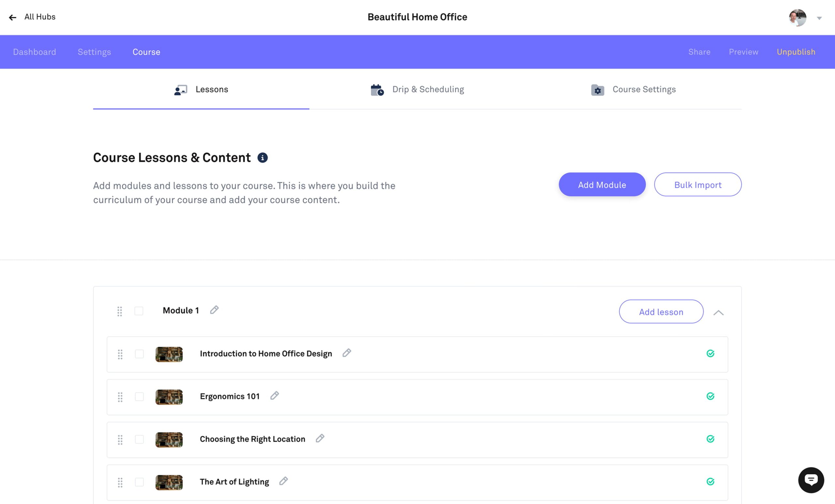Check the Introduction to Home Office Design lesson
Viewport: 835px width, 504px height.
click(139, 354)
